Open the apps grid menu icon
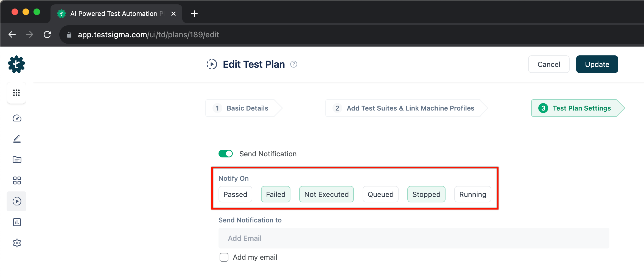The height and width of the screenshot is (277, 644). click(x=16, y=93)
